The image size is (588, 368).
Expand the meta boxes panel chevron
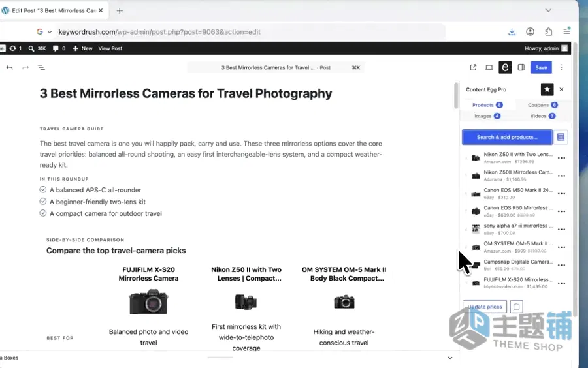click(x=450, y=358)
